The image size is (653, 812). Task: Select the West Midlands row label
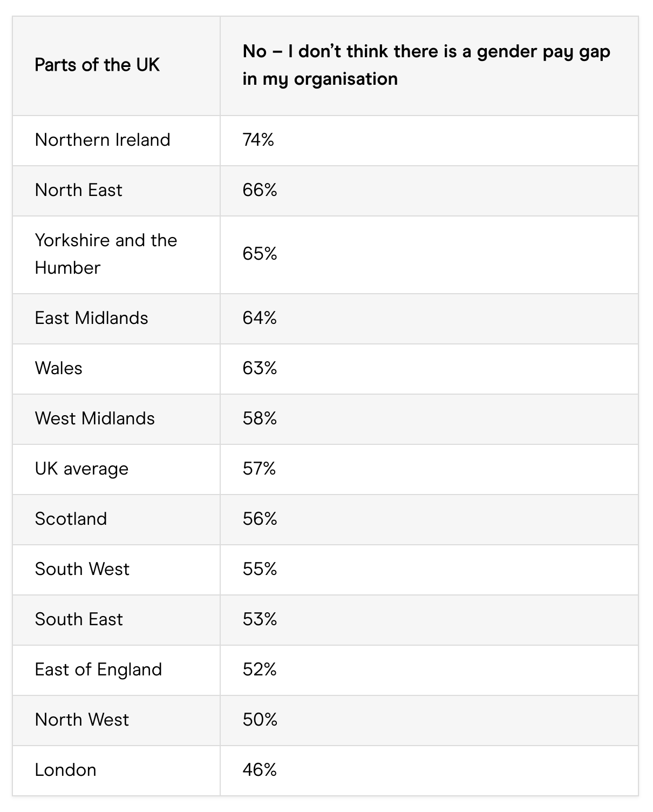pyautogui.click(x=94, y=418)
